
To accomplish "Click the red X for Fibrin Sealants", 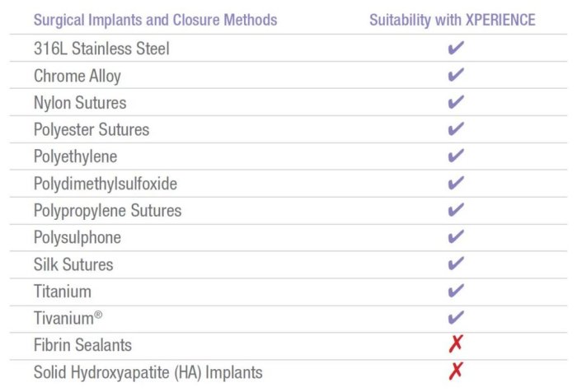I will click(x=456, y=345).
